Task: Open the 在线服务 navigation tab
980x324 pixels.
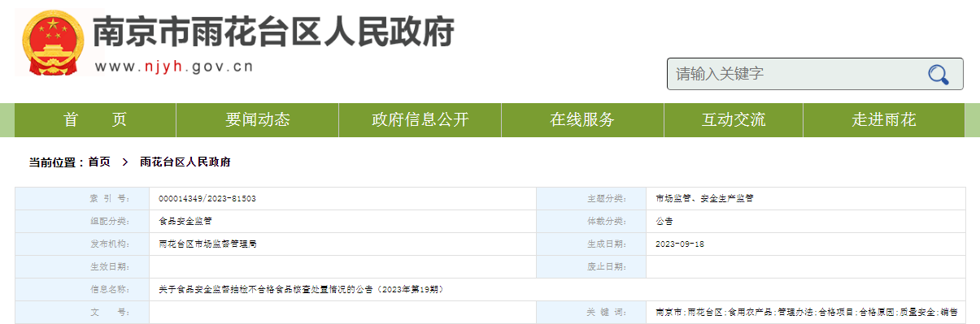Action: point(582,120)
